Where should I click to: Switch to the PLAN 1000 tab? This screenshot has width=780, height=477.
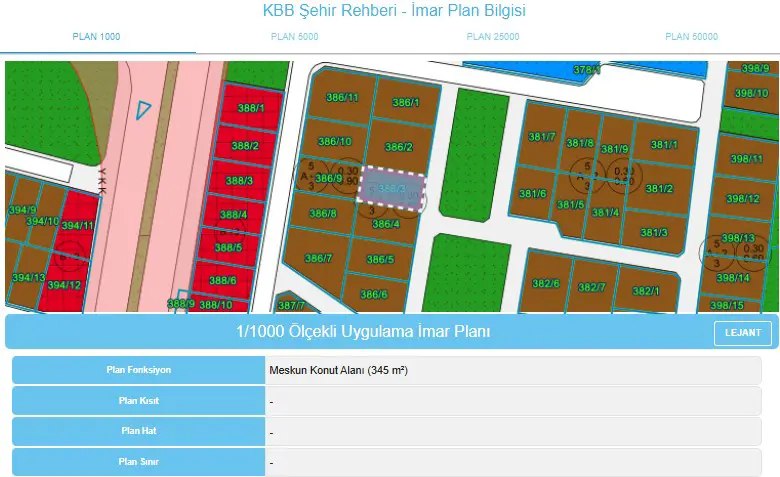click(x=97, y=37)
